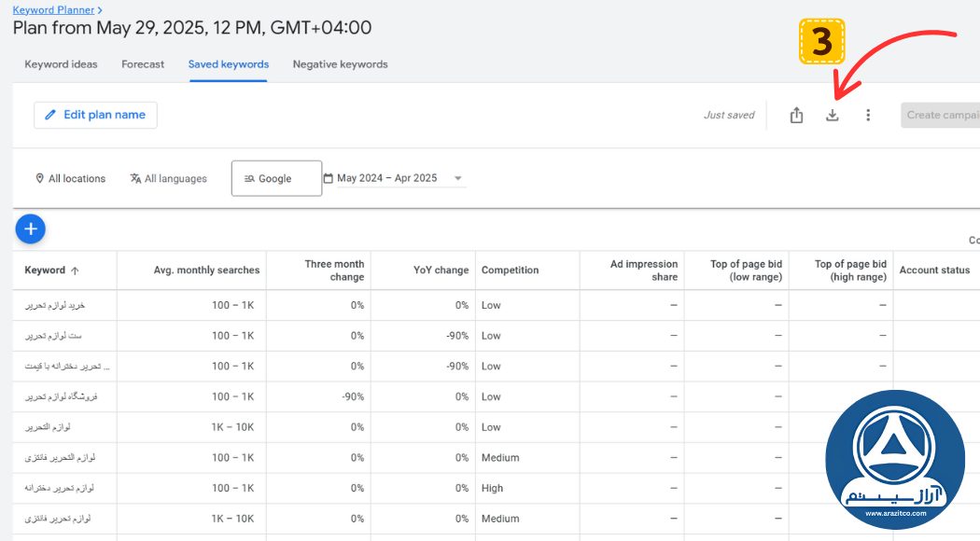Click the Three month change column header
Viewport: 980px width, 541px height.
(x=334, y=270)
